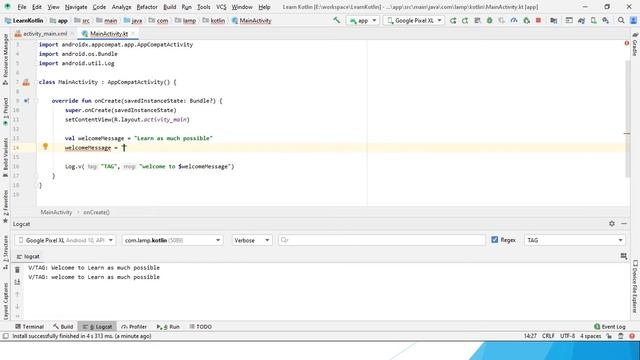640x360 pixels.
Task: Click the Search Everywhere magnifier icon
Action: tap(621, 20)
